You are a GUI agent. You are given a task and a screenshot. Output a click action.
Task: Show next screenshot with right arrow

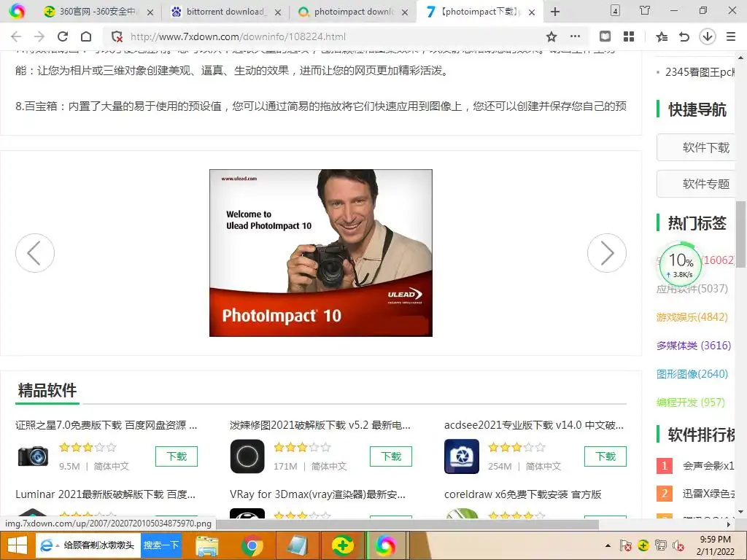(x=606, y=253)
